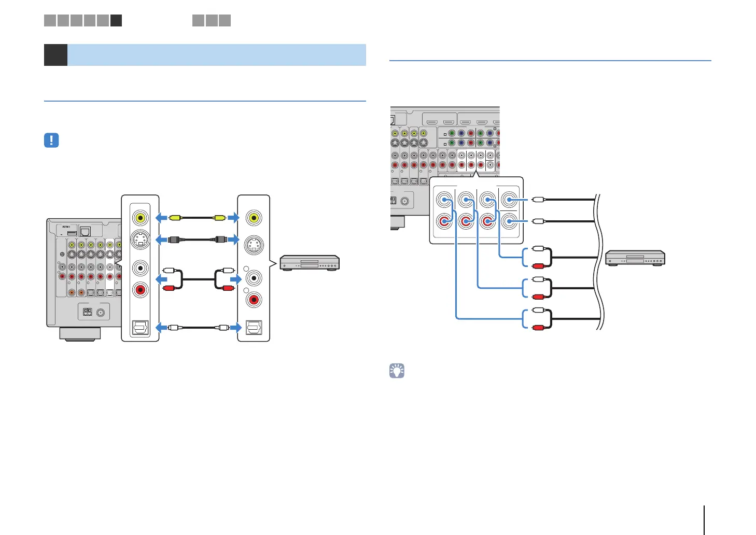Image resolution: width=756 pixels, height=535 pixels.
Task: Click the disc player in the right diagram
Action: 635,258
